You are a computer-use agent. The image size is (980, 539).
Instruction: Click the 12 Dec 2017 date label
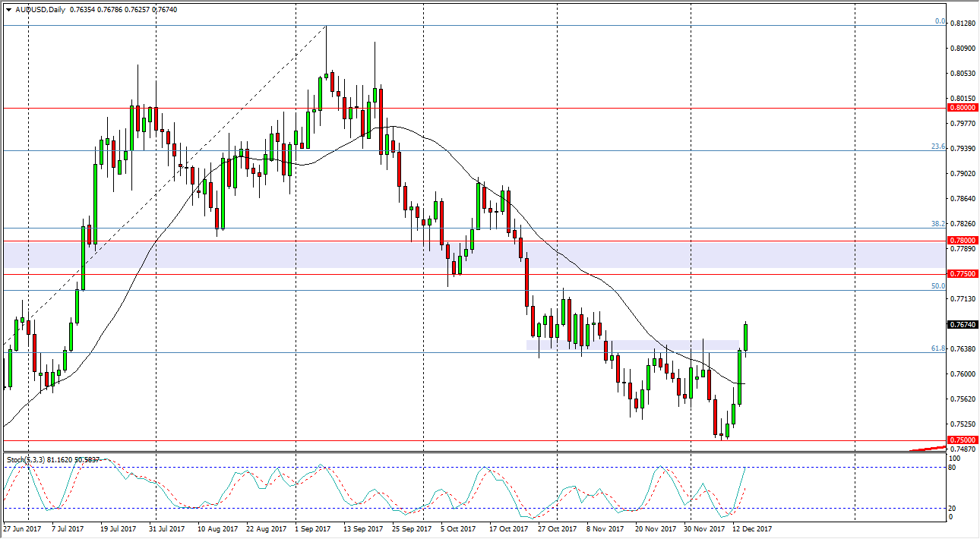coord(752,528)
